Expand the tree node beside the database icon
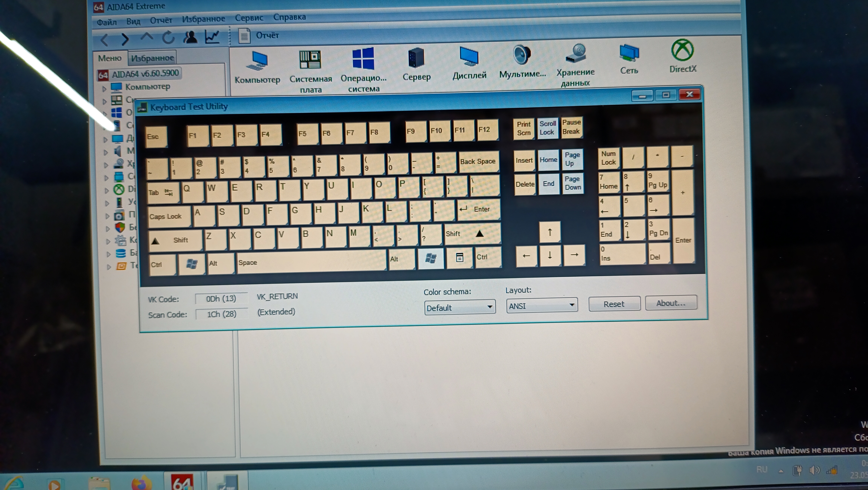 coord(108,254)
